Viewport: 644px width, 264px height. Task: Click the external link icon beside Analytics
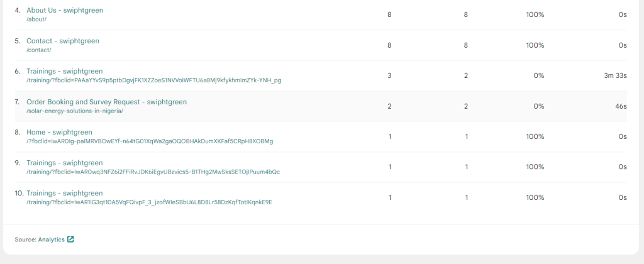point(70,239)
